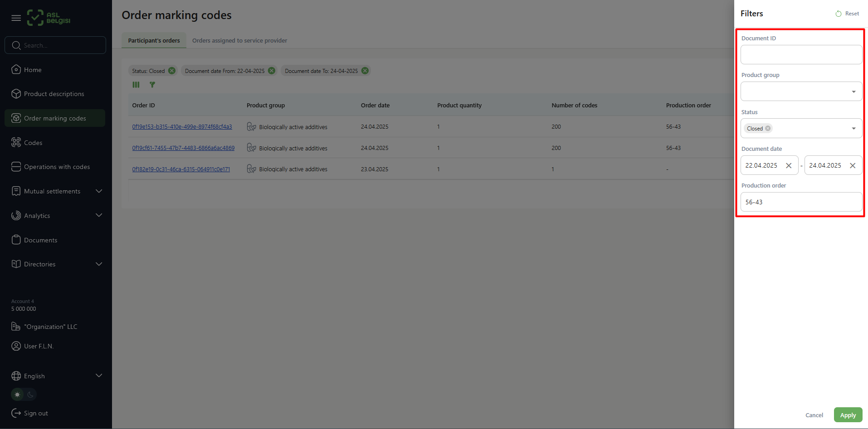Open Documents menu item
This screenshot has height=429, width=868.
55,240
